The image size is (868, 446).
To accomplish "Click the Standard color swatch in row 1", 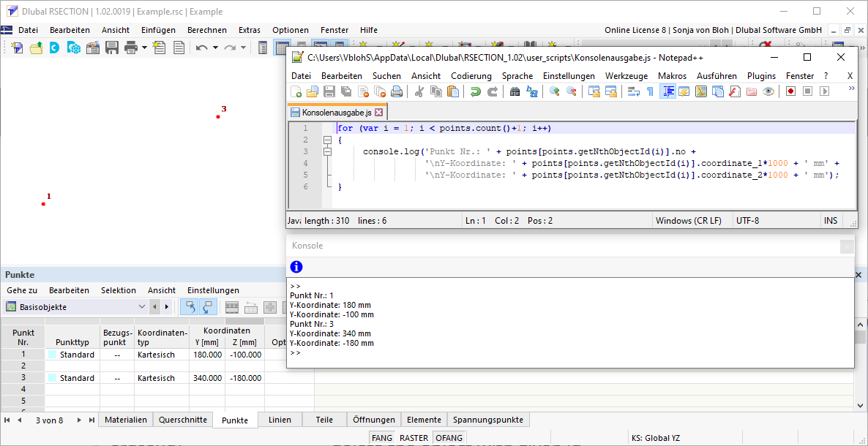I will coord(53,355).
